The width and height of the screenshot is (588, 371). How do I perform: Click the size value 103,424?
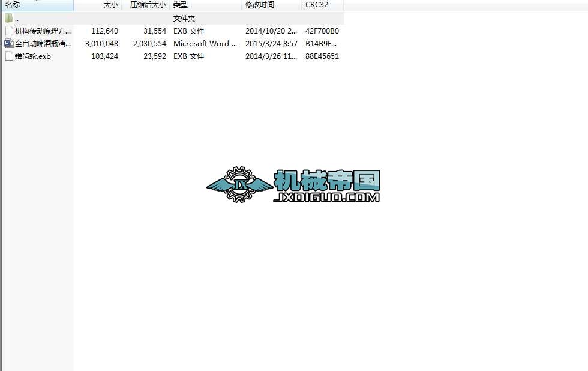[104, 56]
